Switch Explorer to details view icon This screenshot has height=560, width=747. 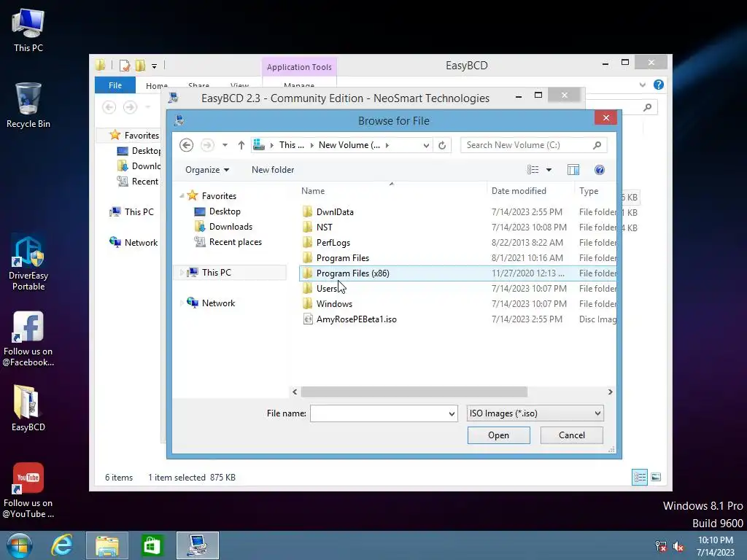click(x=640, y=477)
